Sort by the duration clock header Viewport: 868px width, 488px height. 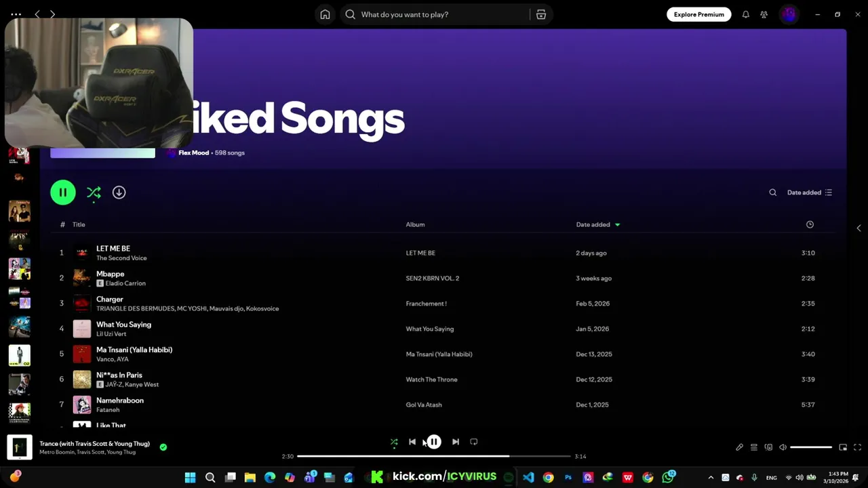tap(810, 224)
